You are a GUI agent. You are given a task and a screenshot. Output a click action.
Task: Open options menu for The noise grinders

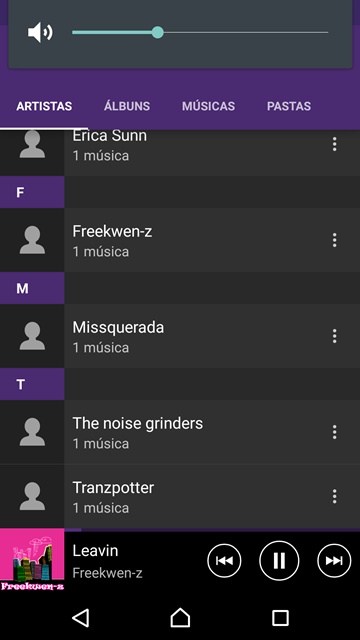[334, 432]
